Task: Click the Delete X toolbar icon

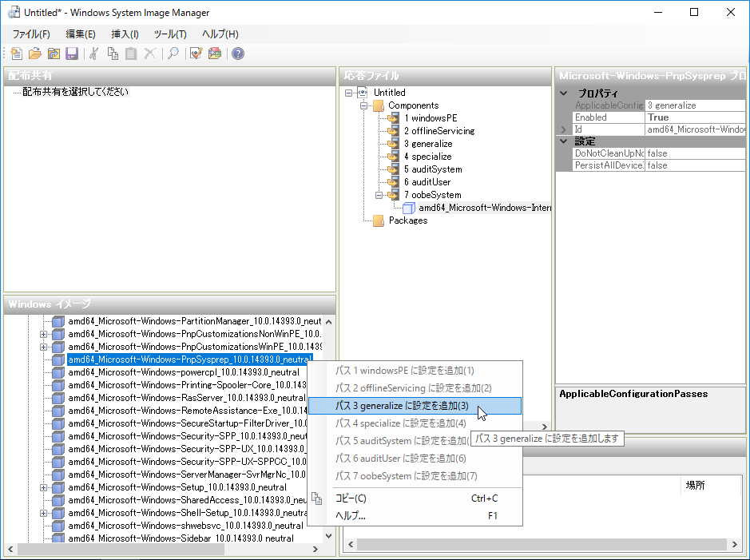Action: (x=149, y=54)
